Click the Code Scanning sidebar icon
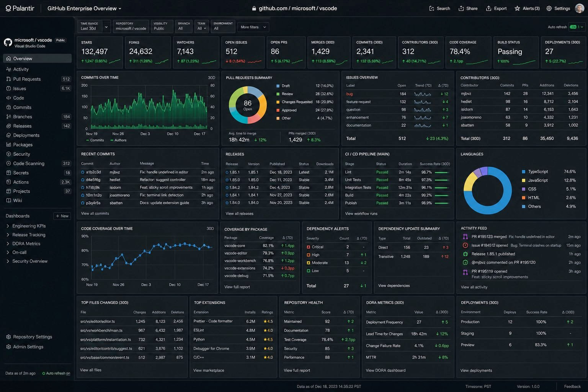The image size is (588, 392). tap(8, 163)
